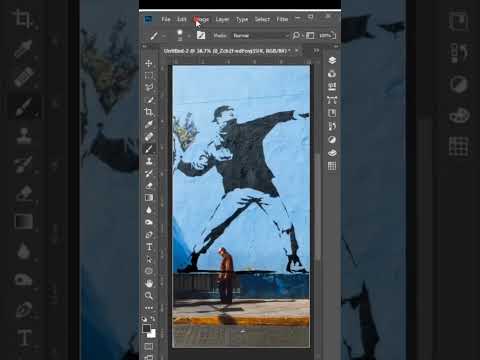
Task: Select the Ellipse shape tool
Action: 149,271
